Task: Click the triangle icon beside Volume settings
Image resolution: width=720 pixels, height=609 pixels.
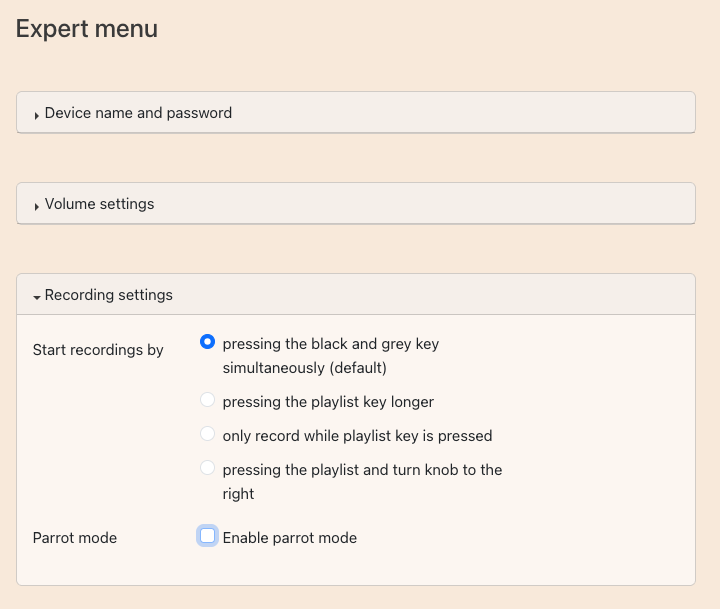Action: click(37, 206)
